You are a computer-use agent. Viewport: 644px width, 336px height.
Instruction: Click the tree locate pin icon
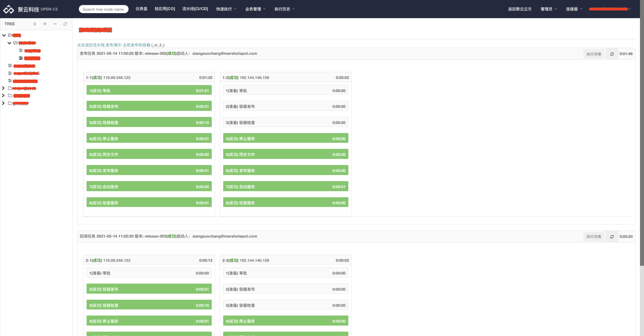click(35, 24)
